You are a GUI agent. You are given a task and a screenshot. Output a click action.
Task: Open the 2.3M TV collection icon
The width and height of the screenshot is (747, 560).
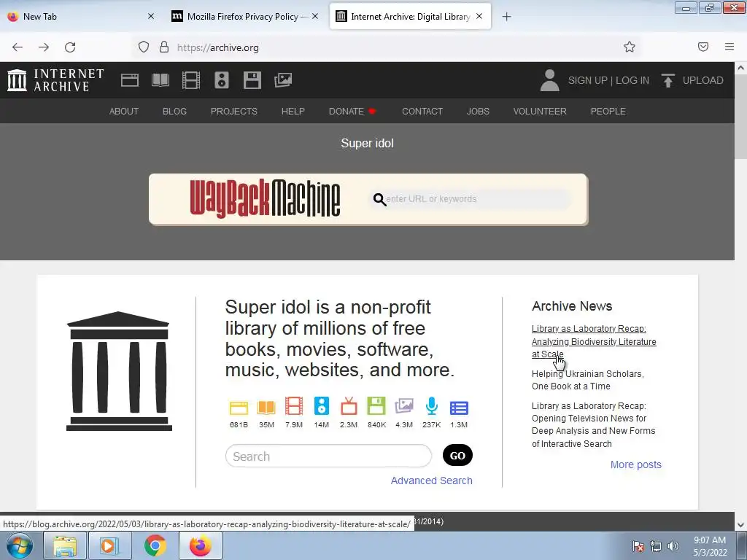(x=349, y=406)
